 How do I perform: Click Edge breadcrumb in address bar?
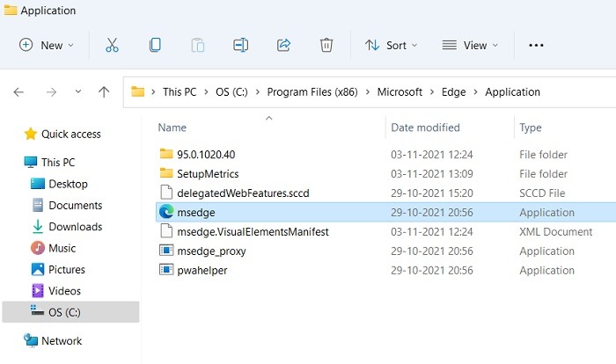pos(453,92)
